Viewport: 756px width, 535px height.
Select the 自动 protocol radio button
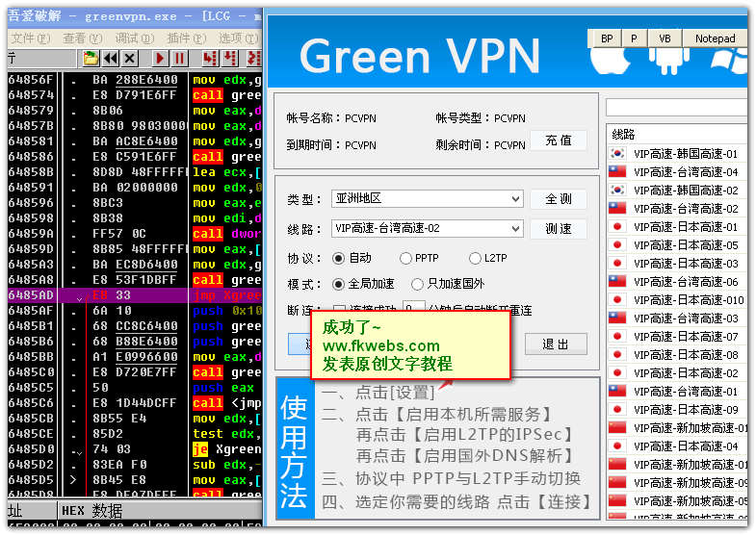point(338,259)
